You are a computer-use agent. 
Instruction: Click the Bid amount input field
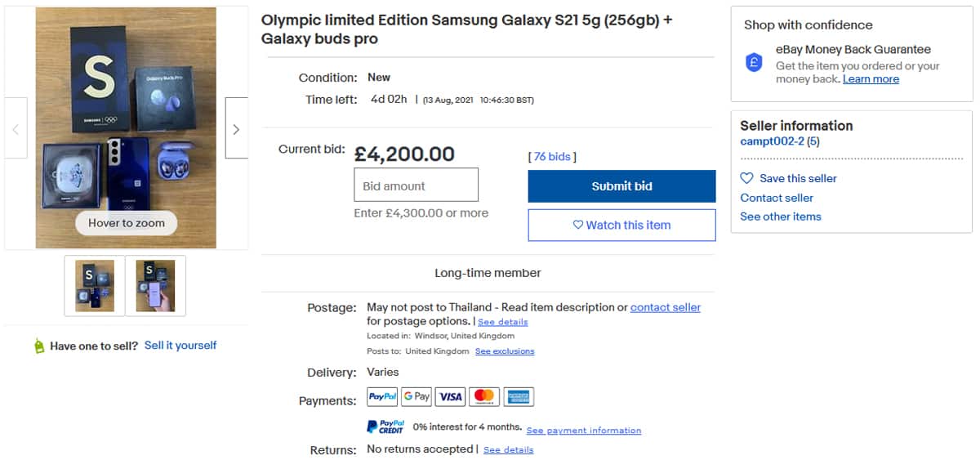pyautogui.click(x=416, y=185)
